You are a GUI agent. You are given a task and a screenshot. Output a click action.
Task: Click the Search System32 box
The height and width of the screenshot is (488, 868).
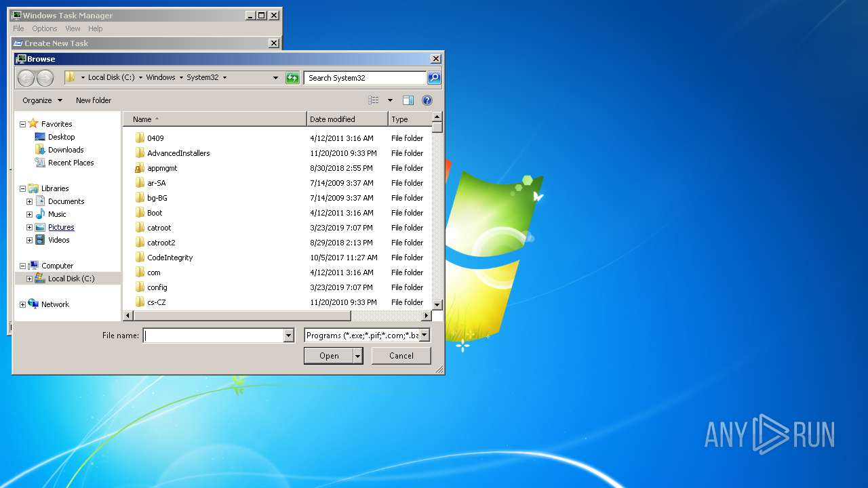point(365,78)
